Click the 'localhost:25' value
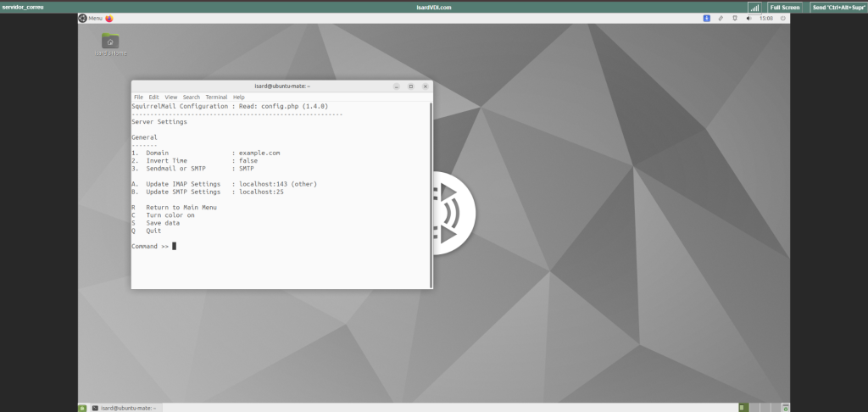Image resolution: width=868 pixels, height=412 pixels. point(261,192)
